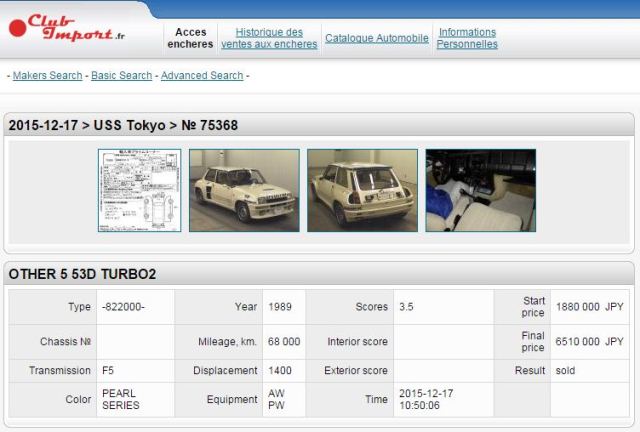Image resolution: width=640 pixels, height=432 pixels.
Task: Click the PEARL SERIES color value
Action: pyautogui.click(x=121, y=399)
